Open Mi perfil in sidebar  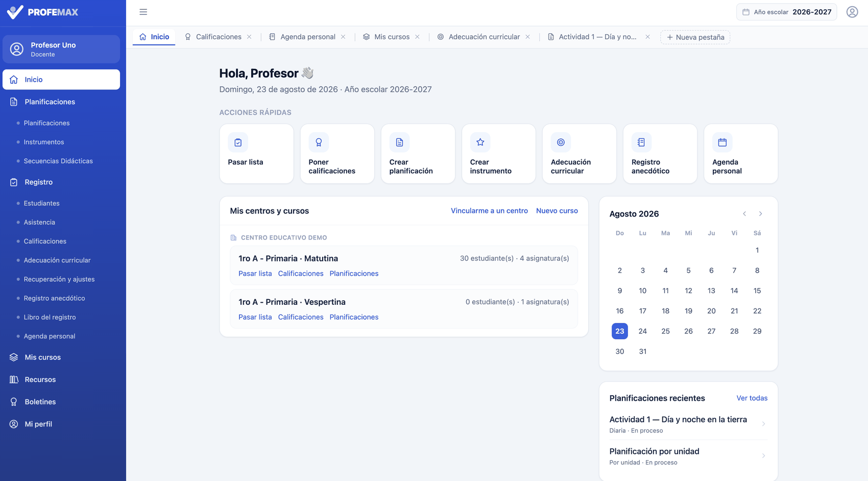[x=61, y=424]
